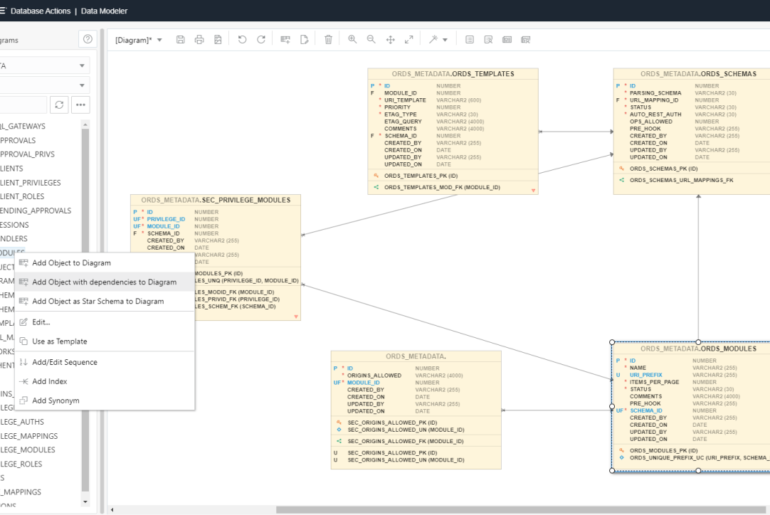Image resolution: width=770 pixels, height=515 pixels.
Task: Click the third view icon in the toolbar
Action: tap(507, 40)
